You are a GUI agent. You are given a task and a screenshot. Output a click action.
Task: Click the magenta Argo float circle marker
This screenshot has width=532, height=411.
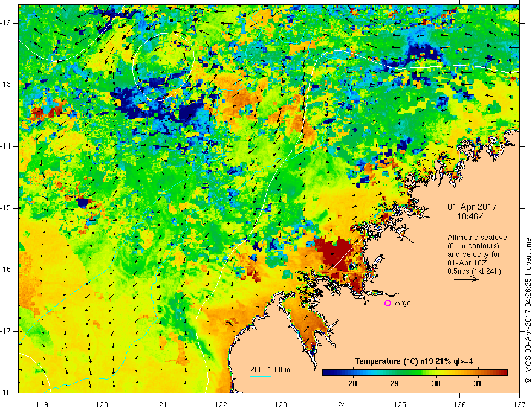(x=388, y=303)
